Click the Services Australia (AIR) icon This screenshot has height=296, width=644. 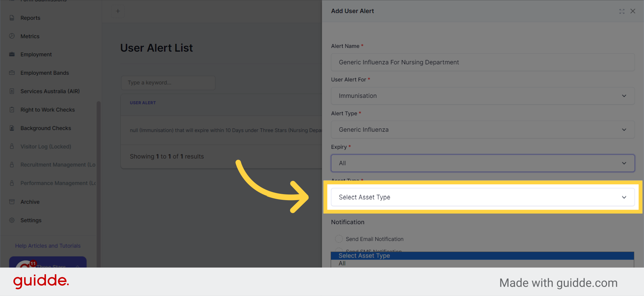point(12,91)
